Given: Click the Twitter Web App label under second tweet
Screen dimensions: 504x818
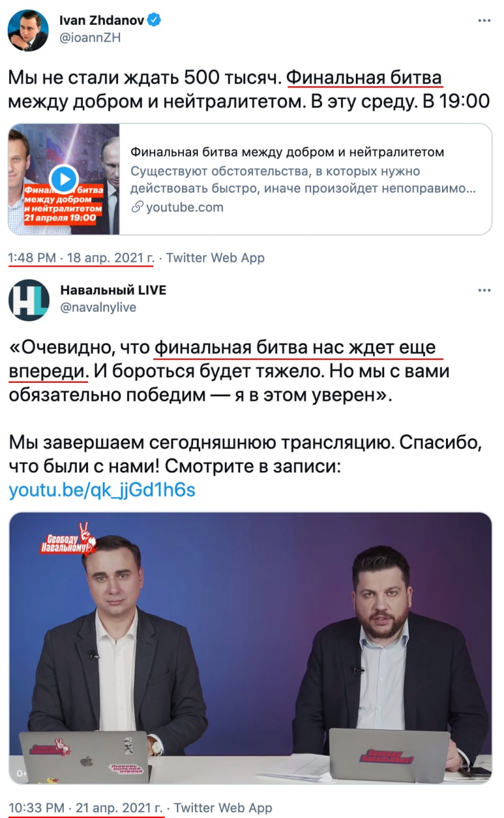Looking at the screenshot, I should (x=224, y=808).
